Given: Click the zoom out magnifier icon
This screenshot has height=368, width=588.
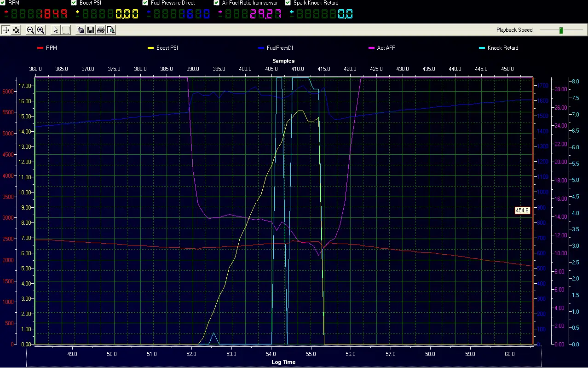Looking at the screenshot, I should tap(30, 30).
